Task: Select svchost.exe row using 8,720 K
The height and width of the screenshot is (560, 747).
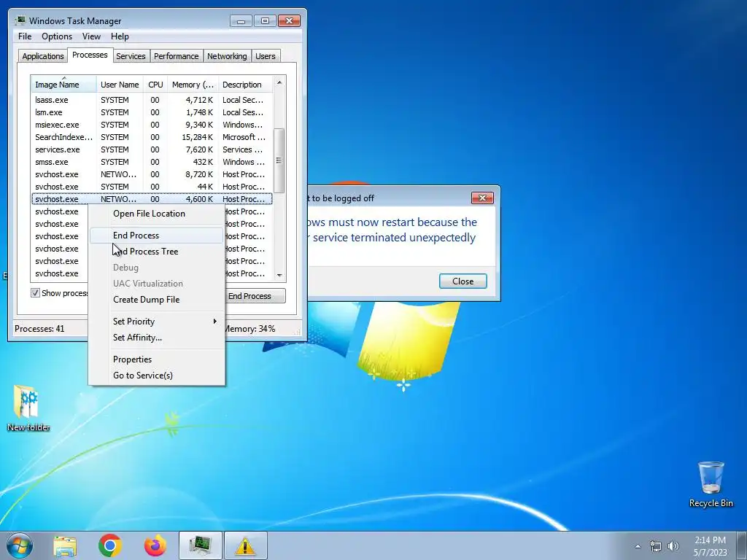Action: point(152,174)
